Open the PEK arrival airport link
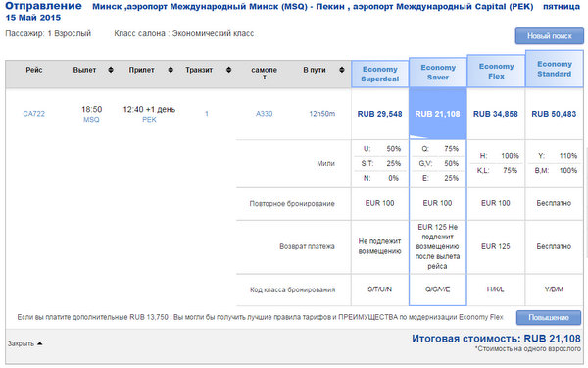Screen dimensions: 588x368 [x=149, y=120]
